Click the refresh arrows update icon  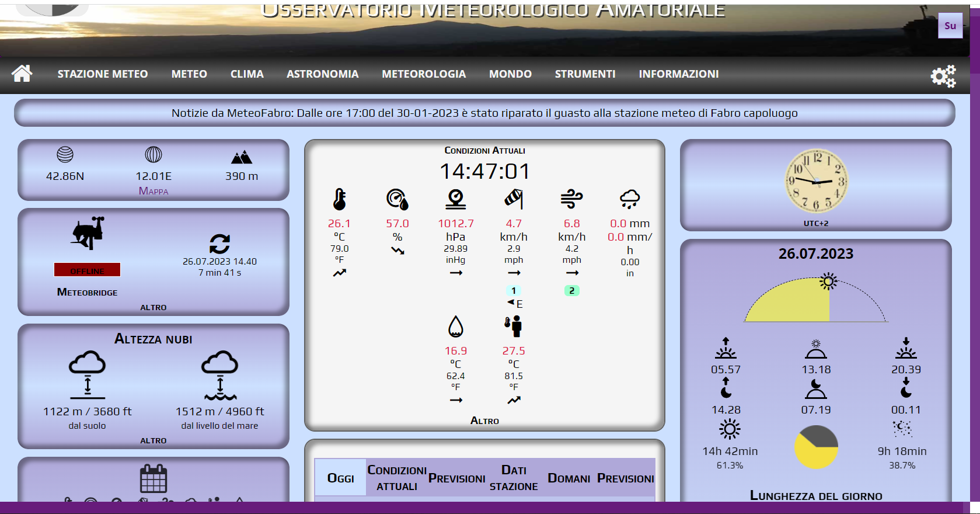click(x=219, y=244)
